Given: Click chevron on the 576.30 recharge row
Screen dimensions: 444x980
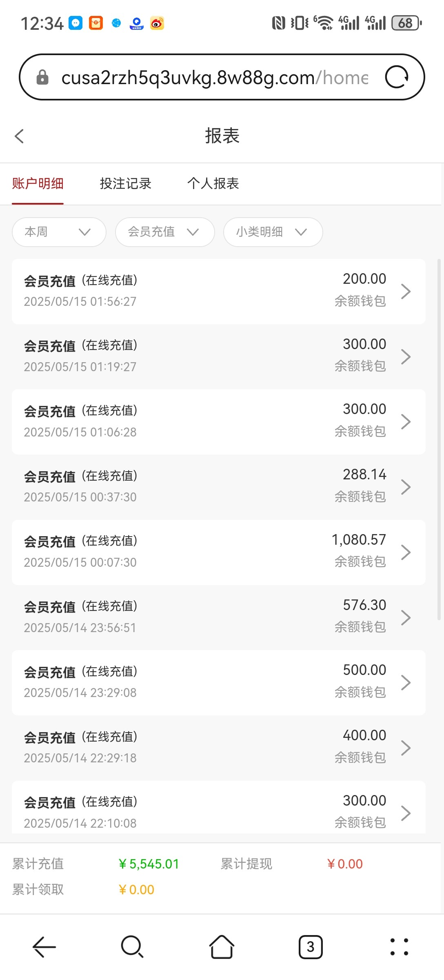Looking at the screenshot, I should [406, 617].
